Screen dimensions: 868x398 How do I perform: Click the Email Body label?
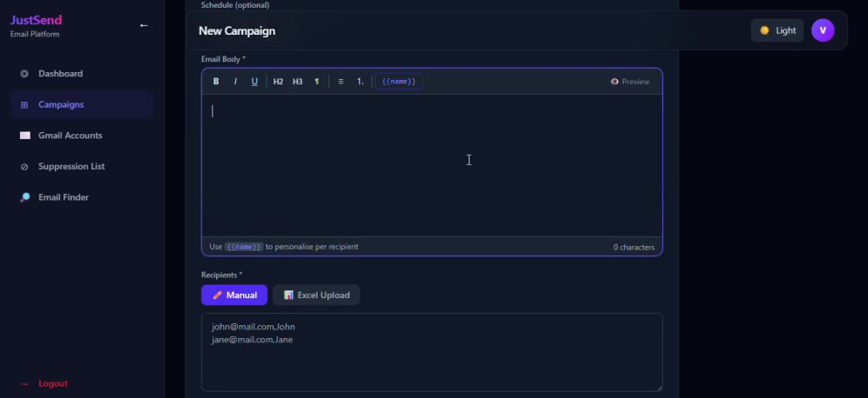[x=223, y=59]
